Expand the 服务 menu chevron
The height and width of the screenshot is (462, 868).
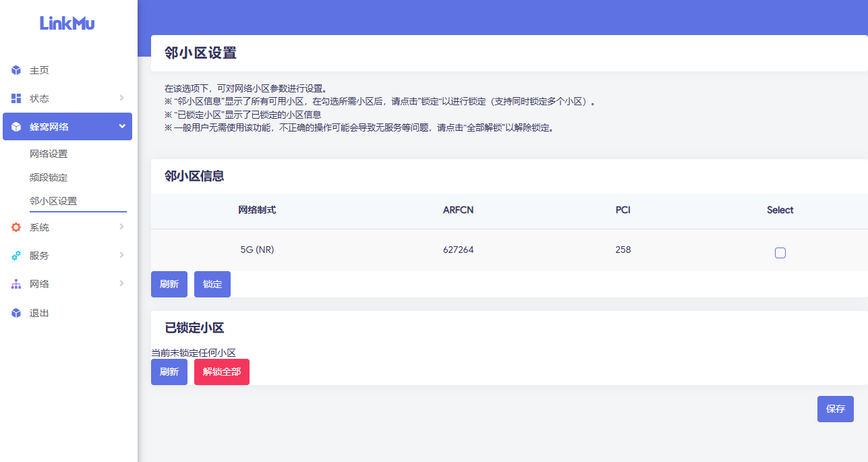pos(121,255)
